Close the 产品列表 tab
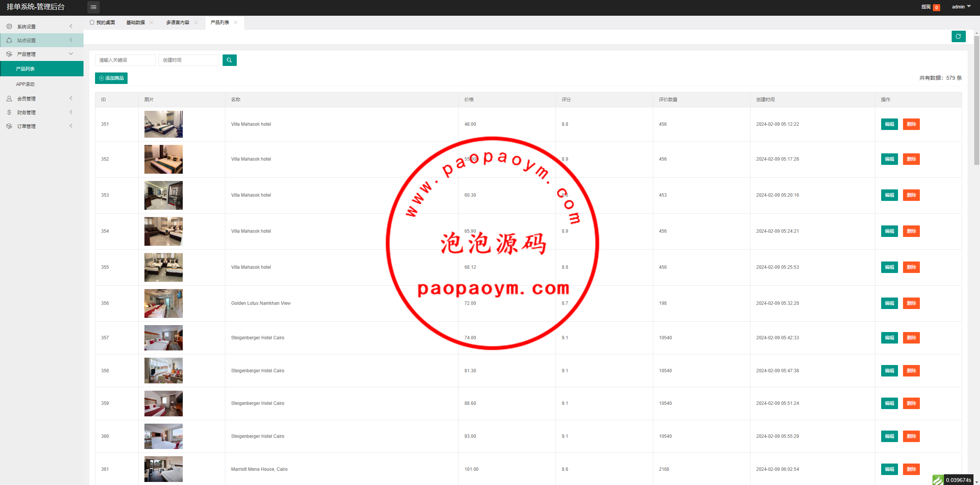 [x=236, y=23]
